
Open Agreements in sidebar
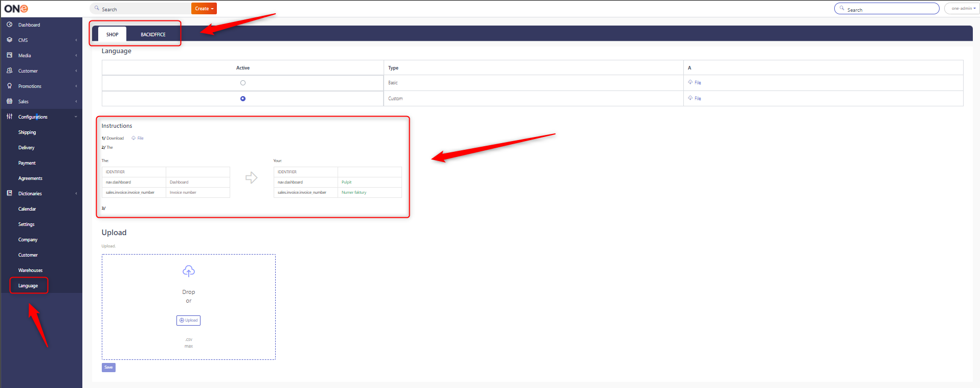[30, 178]
